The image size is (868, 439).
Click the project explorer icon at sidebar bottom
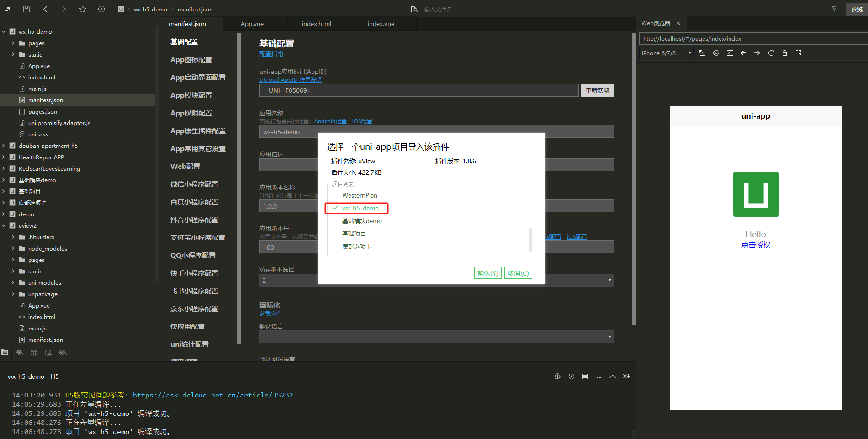(x=5, y=353)
